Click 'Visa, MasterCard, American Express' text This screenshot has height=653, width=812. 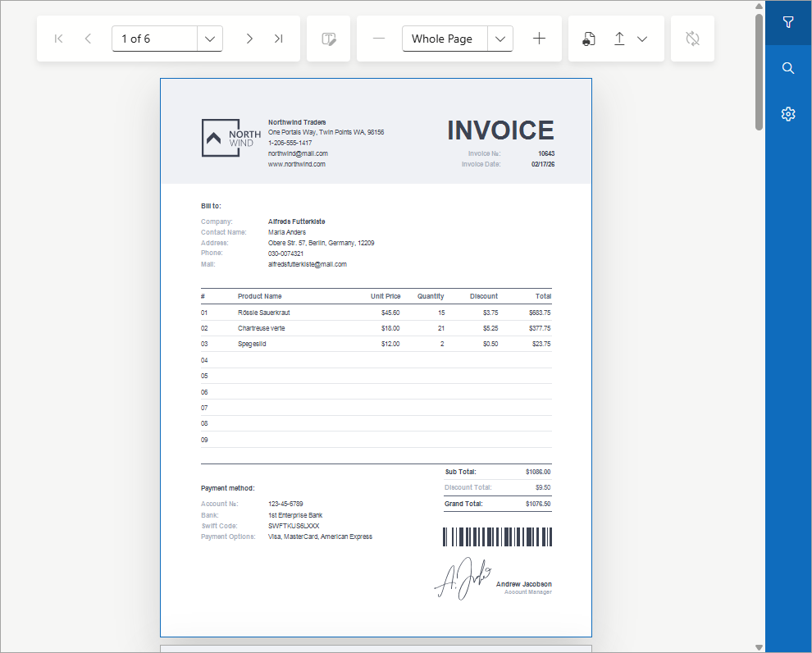tap(320, 537)
